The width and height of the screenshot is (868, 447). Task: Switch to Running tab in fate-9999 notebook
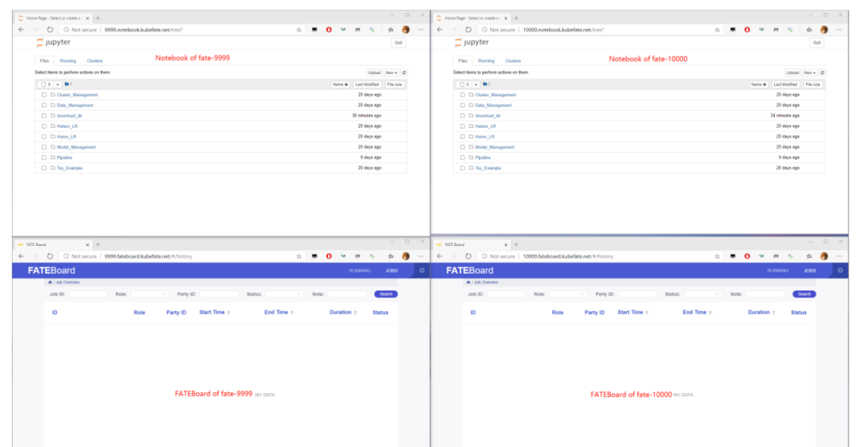coord(68,61)
